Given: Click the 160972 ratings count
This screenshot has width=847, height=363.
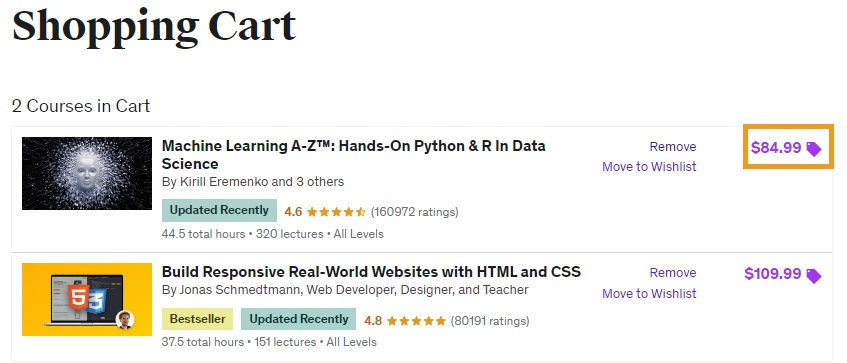Looking at the screenshot, I should point(414,212).
